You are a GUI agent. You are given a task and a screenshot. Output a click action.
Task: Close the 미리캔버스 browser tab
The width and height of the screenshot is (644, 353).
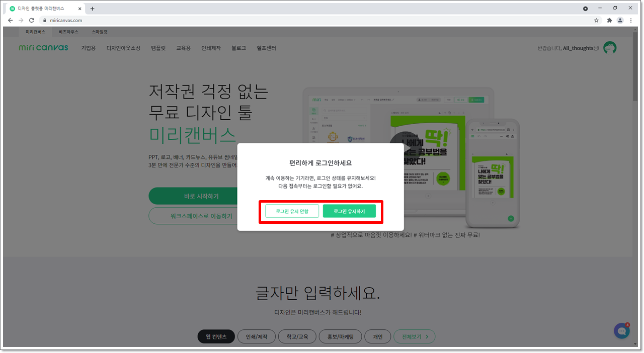79,9
